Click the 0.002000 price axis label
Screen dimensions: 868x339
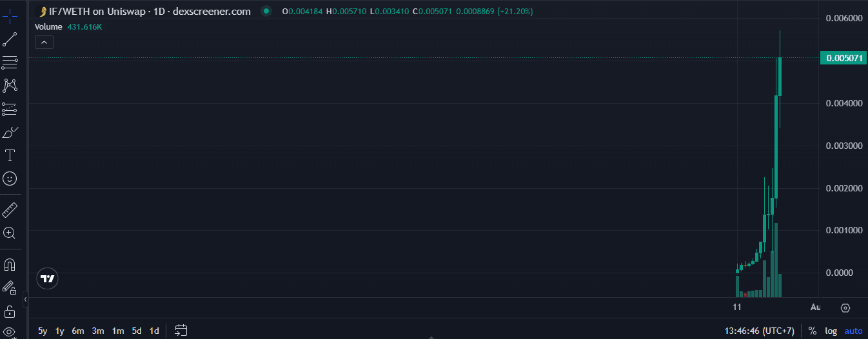(x=844, y=188)
